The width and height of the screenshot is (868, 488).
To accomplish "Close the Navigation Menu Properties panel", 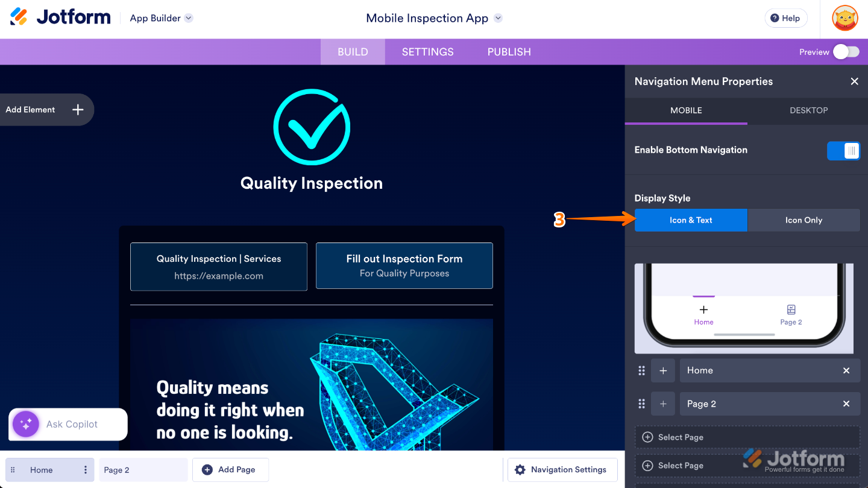I will 854,81.
